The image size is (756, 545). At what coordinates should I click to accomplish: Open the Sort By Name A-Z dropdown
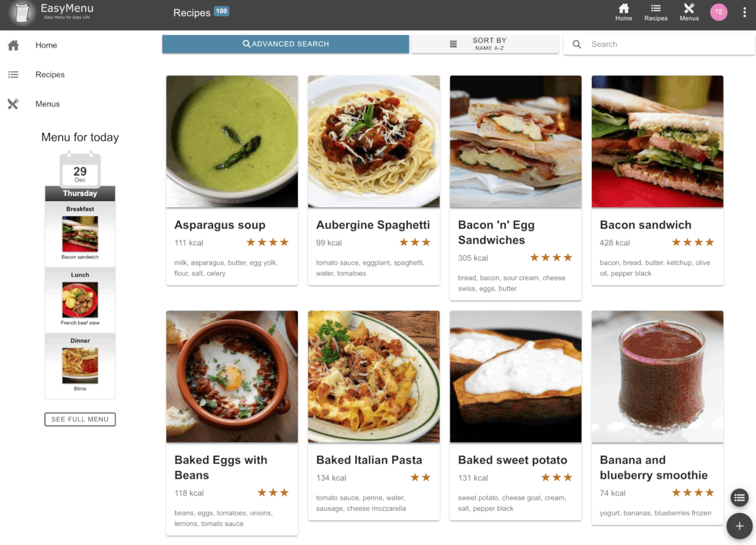tap(485, 44)
